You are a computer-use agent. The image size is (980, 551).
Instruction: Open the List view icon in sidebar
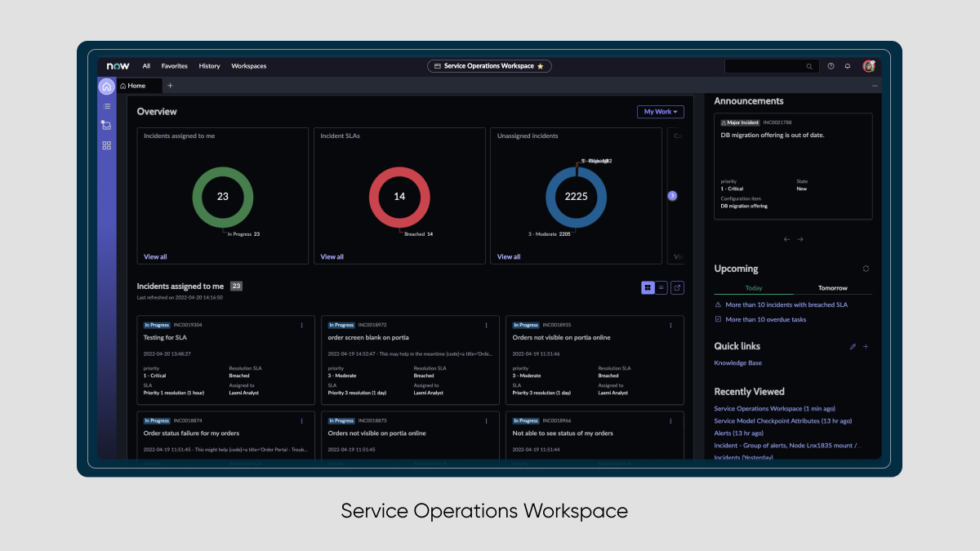pyautogui.click(x=106, y=106)
